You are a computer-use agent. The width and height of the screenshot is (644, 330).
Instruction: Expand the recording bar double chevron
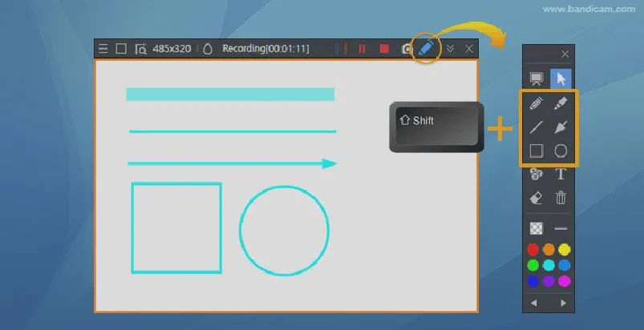click(450, 49)
